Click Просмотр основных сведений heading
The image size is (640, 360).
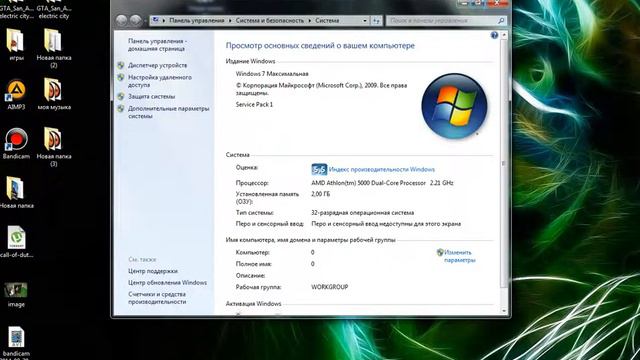pos(320,46)
